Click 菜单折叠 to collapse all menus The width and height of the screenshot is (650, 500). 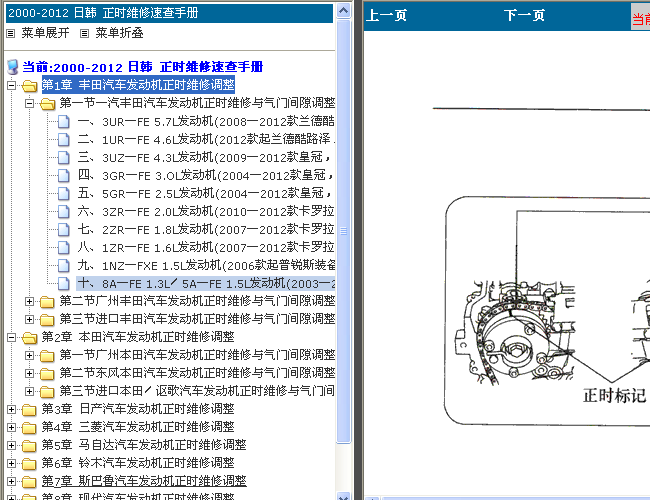pyautogui.click(x=119, y=33)
